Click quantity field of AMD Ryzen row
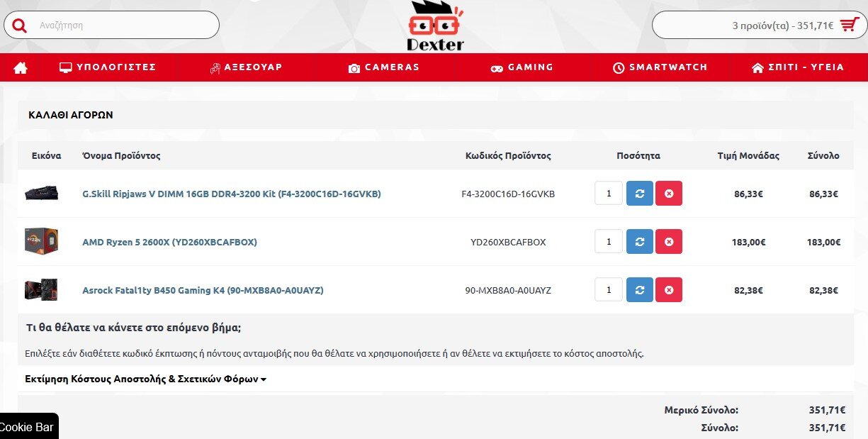The height and width of the screenshot is (439, 868). point(609,242)
